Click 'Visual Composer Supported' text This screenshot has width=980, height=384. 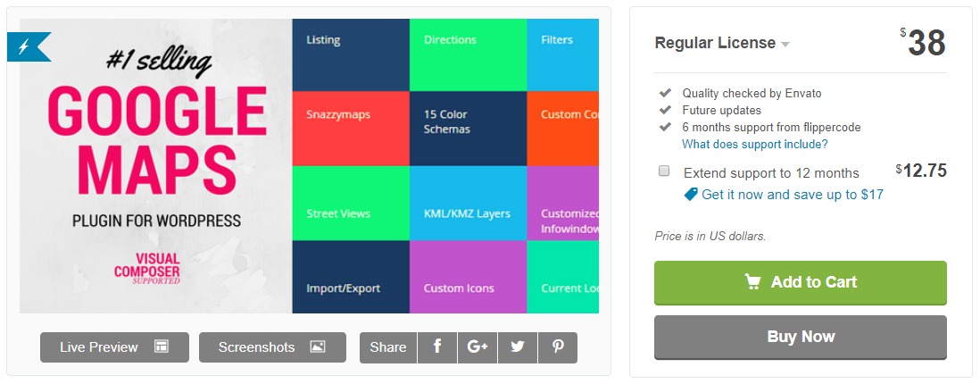coord(147,269)
